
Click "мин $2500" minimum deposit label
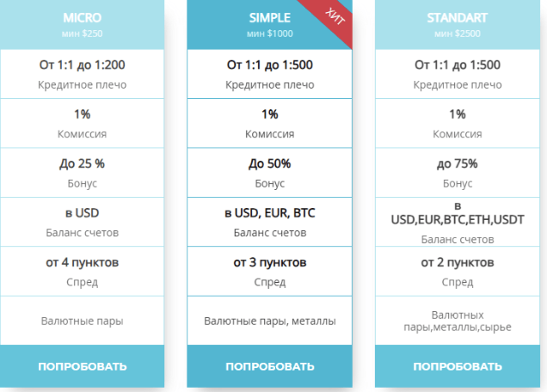[x=457, y=34]
